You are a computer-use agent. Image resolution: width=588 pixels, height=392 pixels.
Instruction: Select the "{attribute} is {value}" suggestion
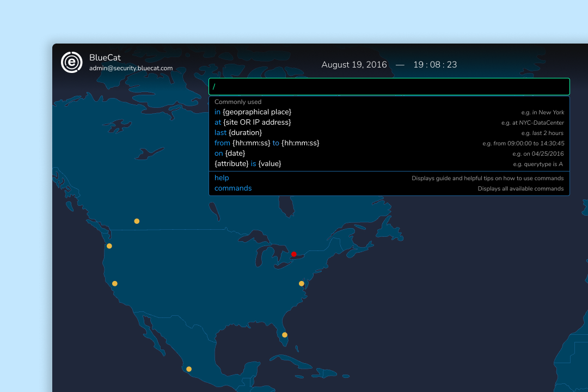pyautogui.click(x=389, y=164)
